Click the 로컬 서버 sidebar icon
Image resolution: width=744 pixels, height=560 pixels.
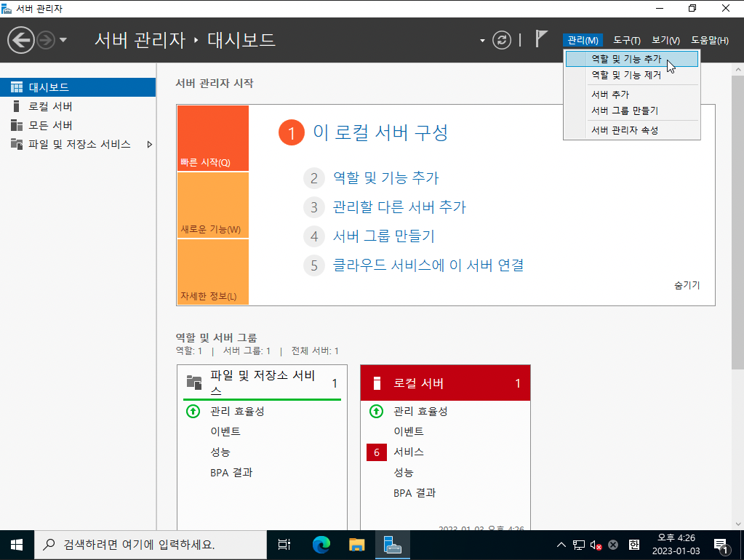[x=17, y=106]
